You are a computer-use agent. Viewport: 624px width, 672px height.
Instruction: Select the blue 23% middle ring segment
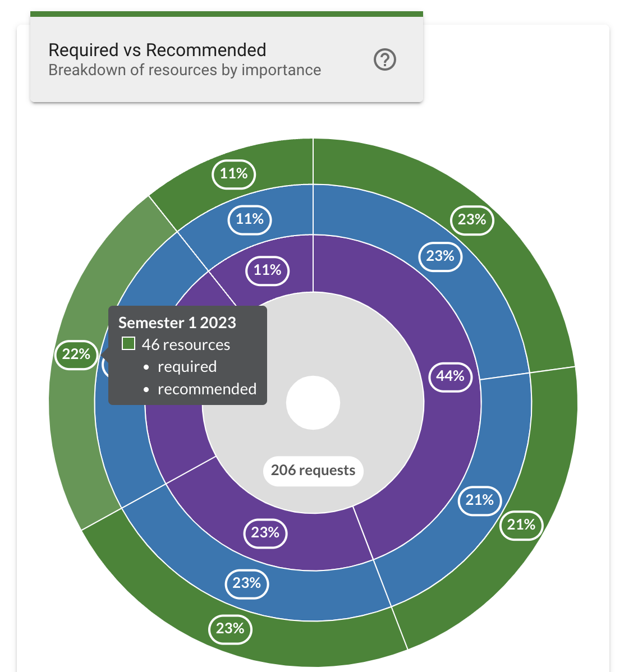tap(440, 256)
